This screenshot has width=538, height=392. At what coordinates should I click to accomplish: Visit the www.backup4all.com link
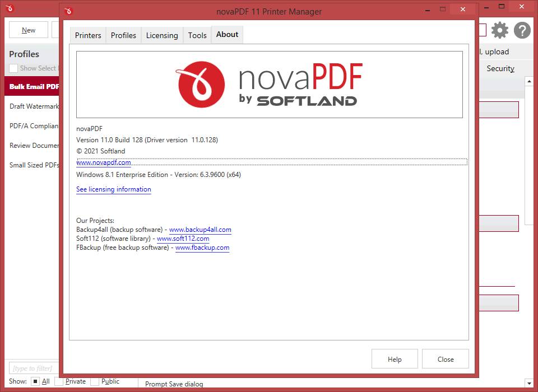(200, 230)
